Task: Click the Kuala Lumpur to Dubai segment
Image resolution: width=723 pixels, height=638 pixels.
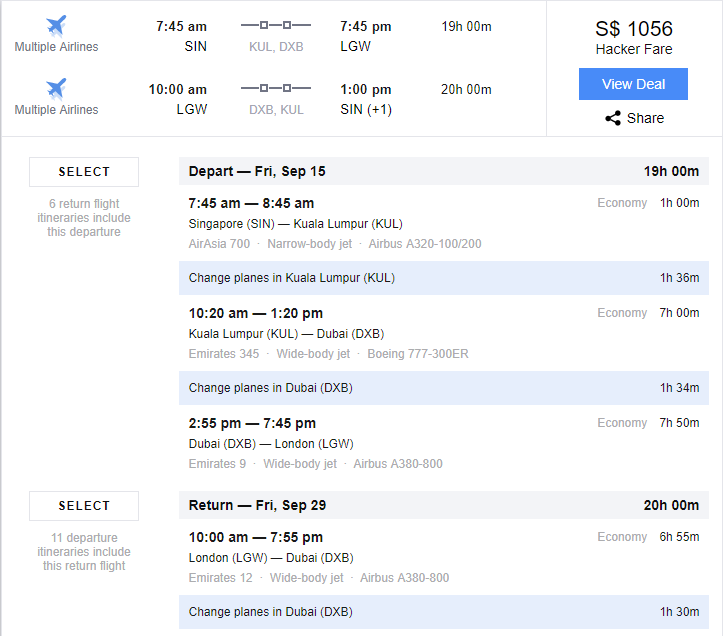Action: click(x=444, y=333)
